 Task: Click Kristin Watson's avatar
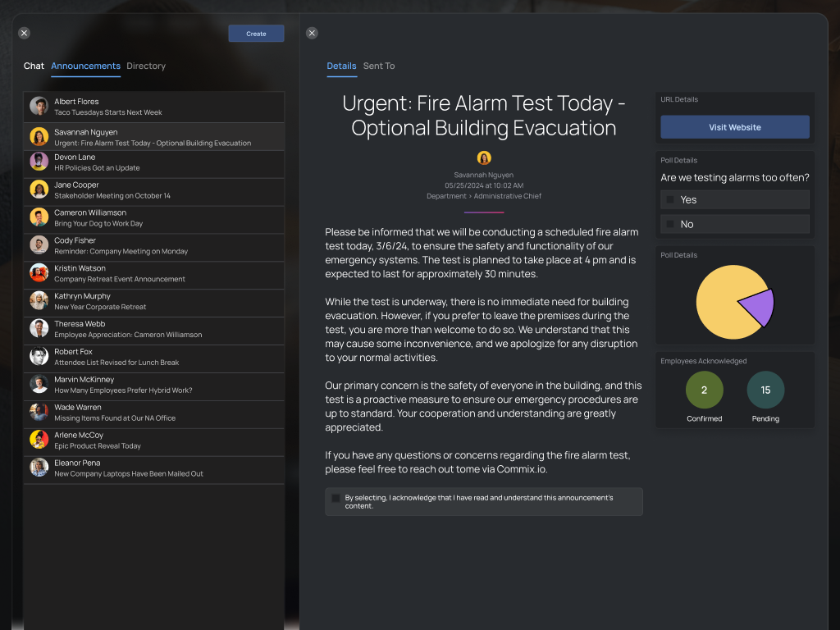pyautogui.click(x=36, y=273)
